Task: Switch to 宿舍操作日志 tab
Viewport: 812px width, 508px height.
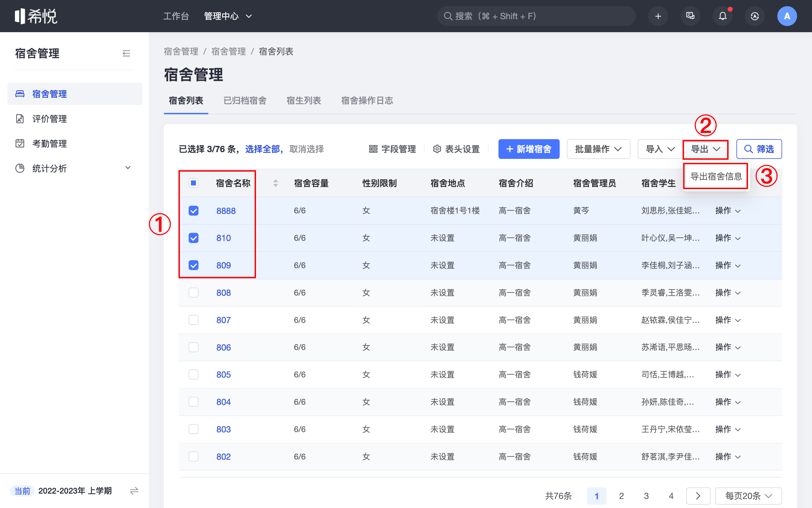Action: click(367, 100)
